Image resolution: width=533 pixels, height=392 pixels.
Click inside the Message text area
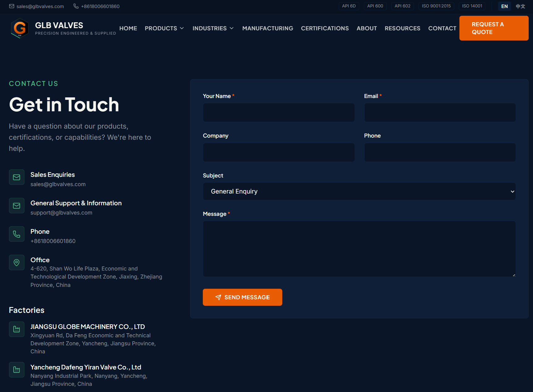tap(359, 249)
